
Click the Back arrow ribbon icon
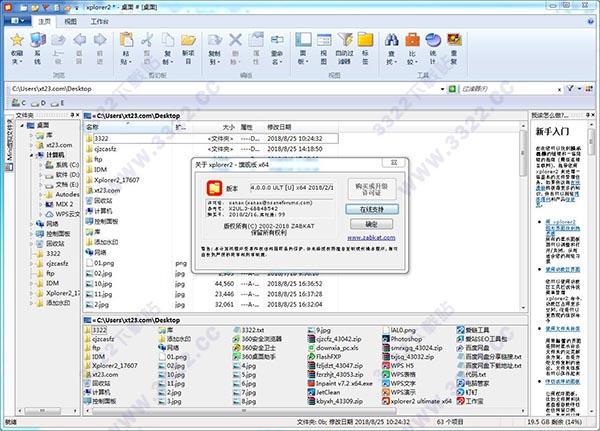point(79,48)
